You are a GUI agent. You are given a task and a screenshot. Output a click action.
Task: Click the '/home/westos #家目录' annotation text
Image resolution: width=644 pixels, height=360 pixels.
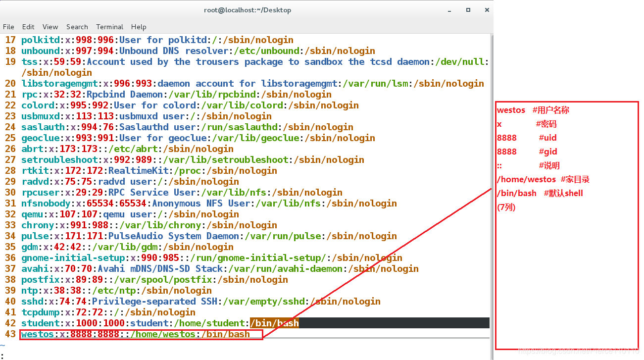coord(543,179)
